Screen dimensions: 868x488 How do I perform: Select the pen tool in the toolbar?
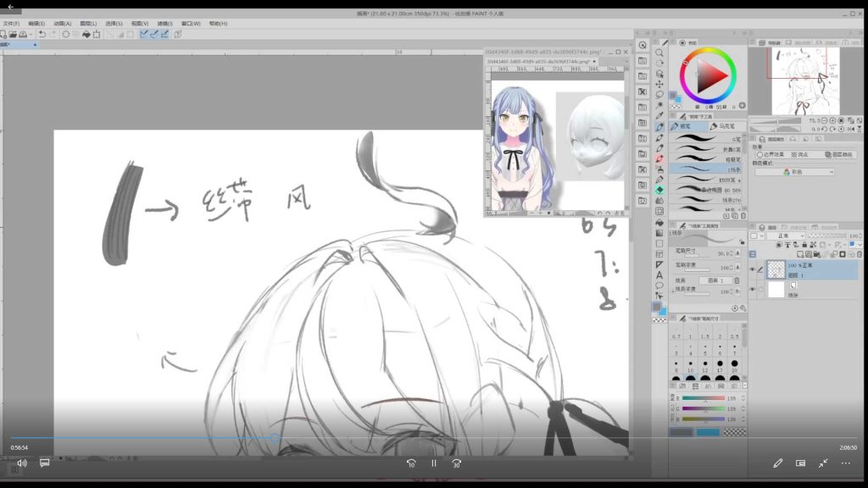click(659, 127)
